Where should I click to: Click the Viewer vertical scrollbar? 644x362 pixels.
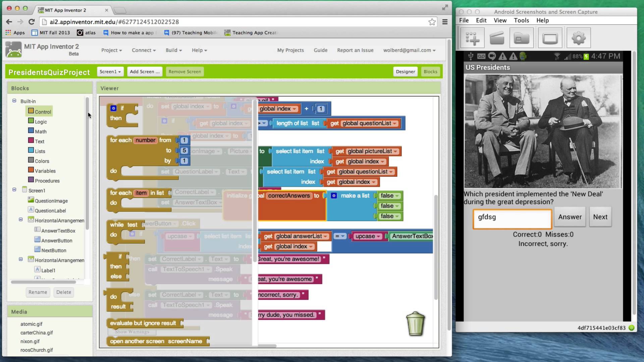[x=436, y=247]
